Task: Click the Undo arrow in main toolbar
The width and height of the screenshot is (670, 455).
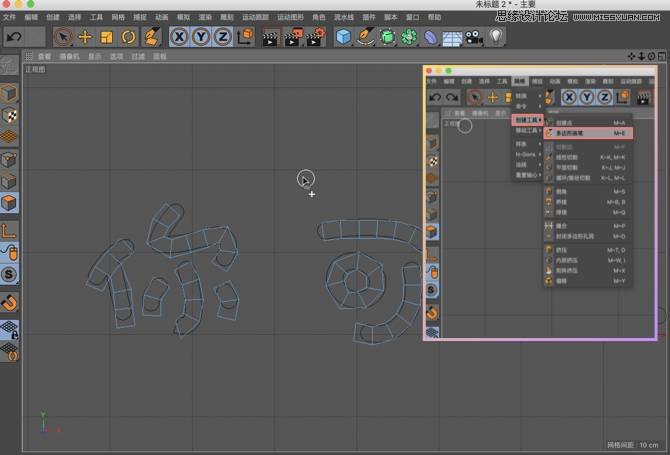Action: [x=14, y=37]
